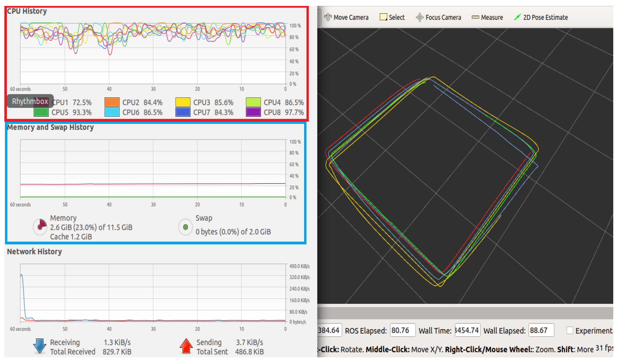Click the Wall Elapsed field showing 88.67
The height and width of the screenshot is (364, 619).
pos(541,330)
